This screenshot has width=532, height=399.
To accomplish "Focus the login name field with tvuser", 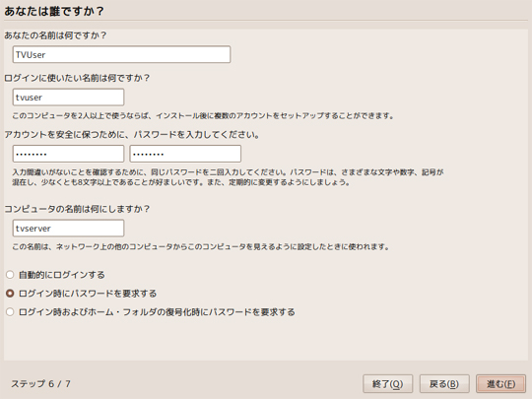I will 68,98.
